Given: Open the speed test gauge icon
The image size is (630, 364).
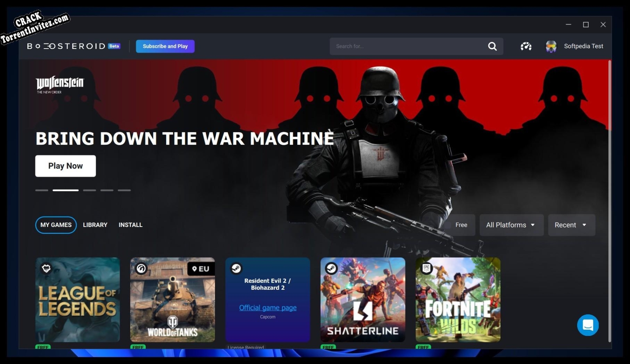Looking at the screenshot, I should coord(526,46).
